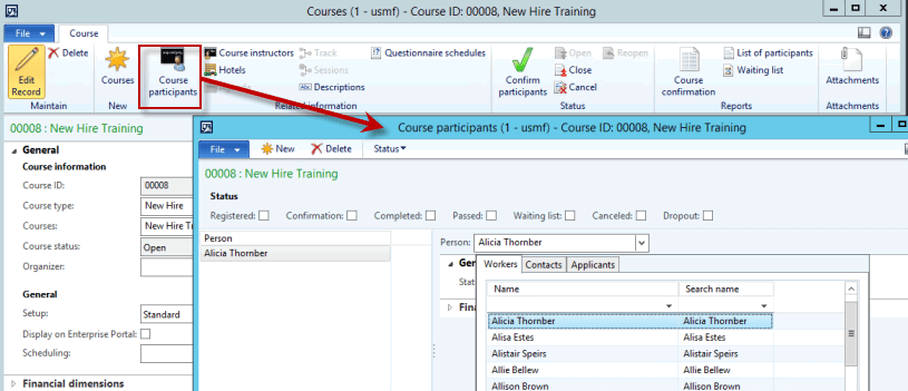Switch to the Applicants tab
Viewport: 908px width, 391px height.
tap(592, 265)
